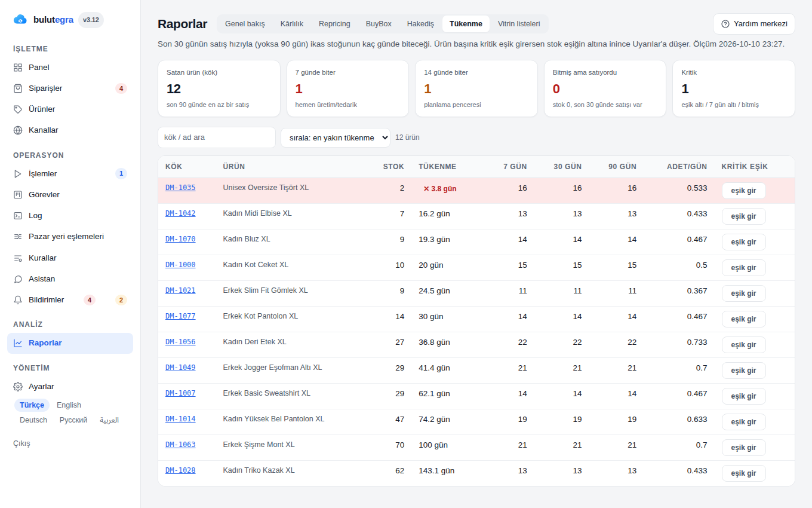The image size is (812, 508).
Task: Click the Pazar yeri eşlemeleri icon
Action: tap(18, 237)
